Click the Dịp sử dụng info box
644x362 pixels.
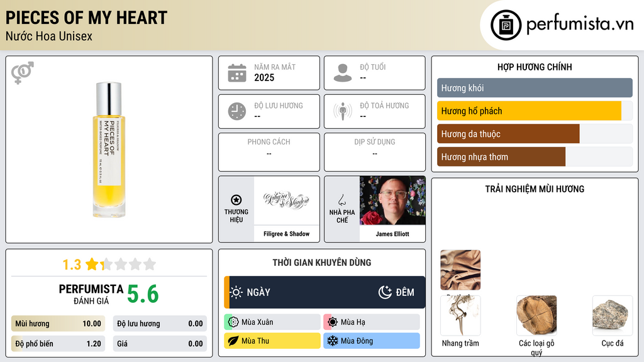tap(375, 152)
